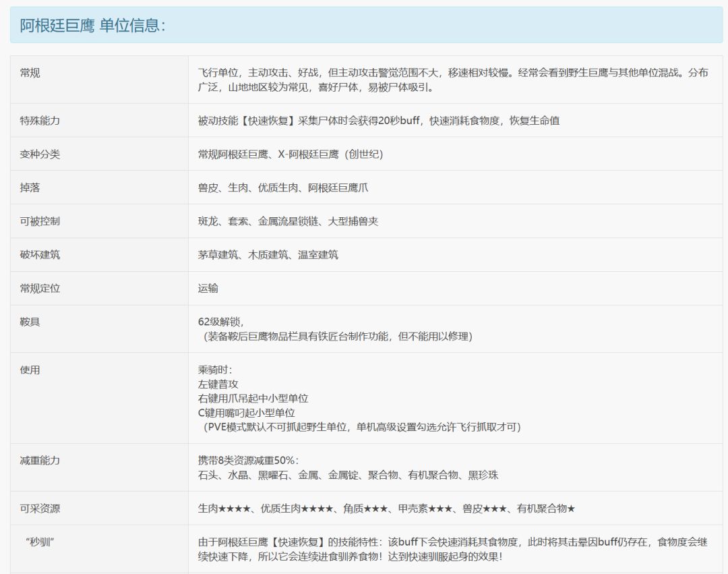Click the resource list starting 石头、水晶、黑曜石

[x=348, y=475]
